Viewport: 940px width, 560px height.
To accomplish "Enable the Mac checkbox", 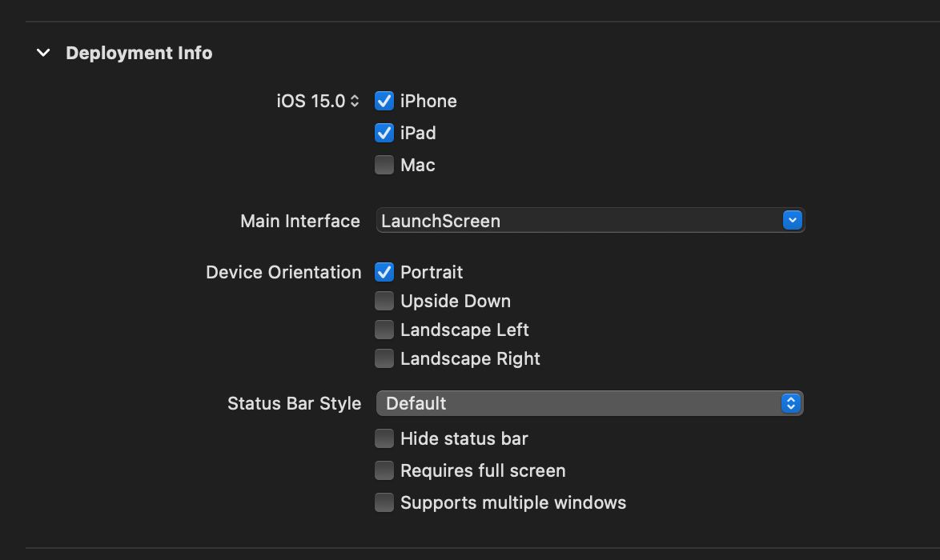I will coord(384,165).
